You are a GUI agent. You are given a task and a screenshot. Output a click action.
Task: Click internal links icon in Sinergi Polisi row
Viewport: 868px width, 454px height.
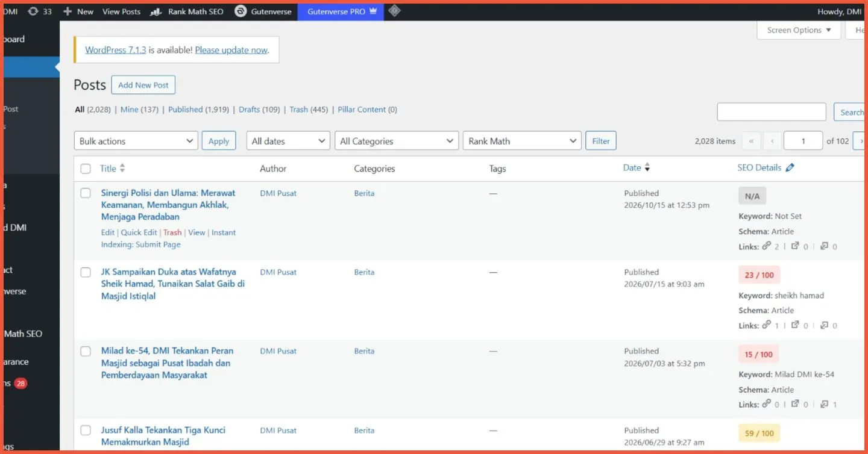click(x=766, y=246)
